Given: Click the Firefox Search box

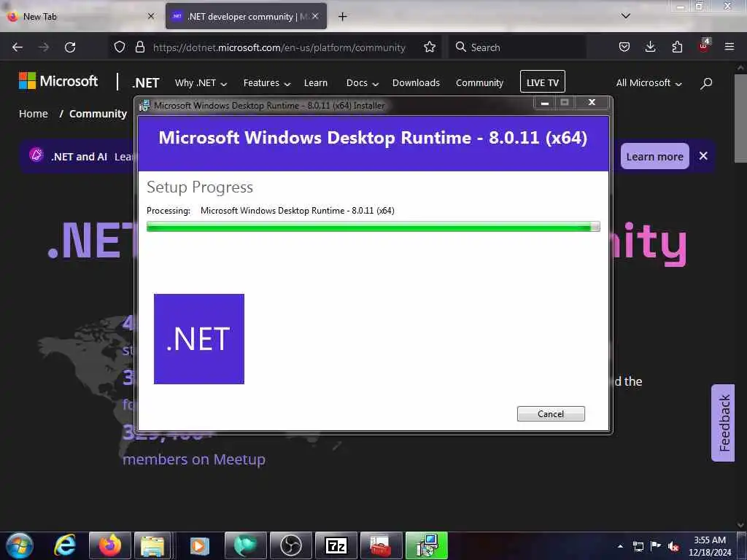Looking at the screenshot, I should [x=517, y=47].
